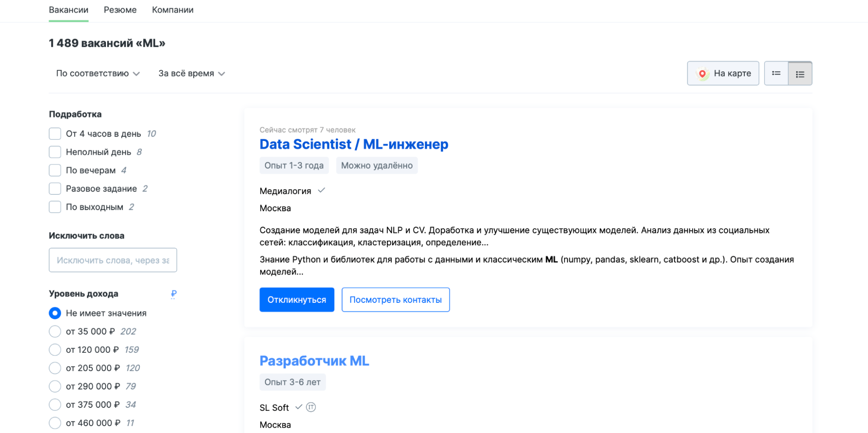
Task: Select the detailed list view icon
Action: tap(800, 73)
